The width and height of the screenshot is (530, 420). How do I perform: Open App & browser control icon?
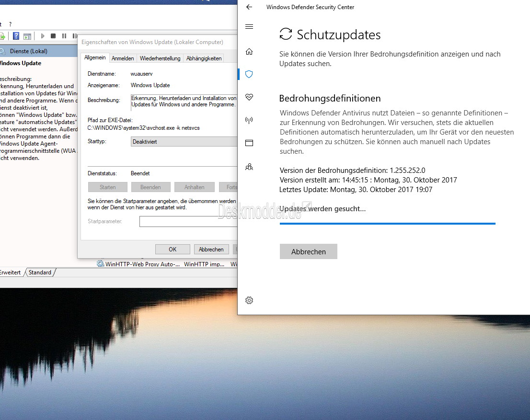[249, 143]
